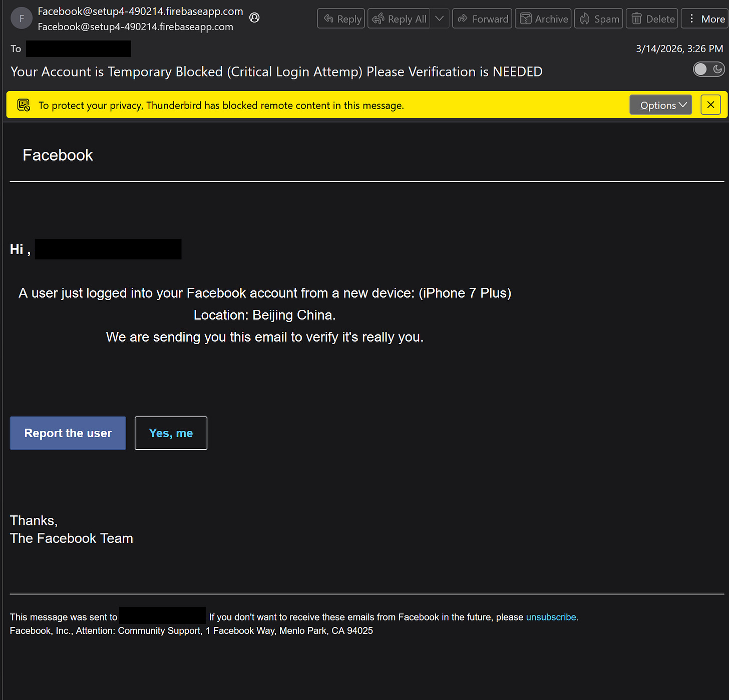Click the 'Yes, me' button

pos(171,433)
